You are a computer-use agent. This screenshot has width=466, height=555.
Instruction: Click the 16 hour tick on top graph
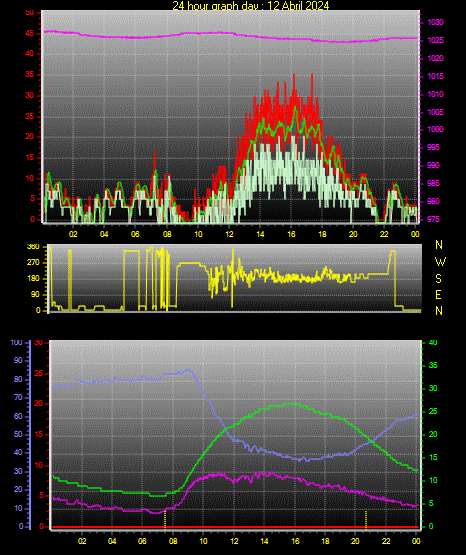[x=291, y=234]
